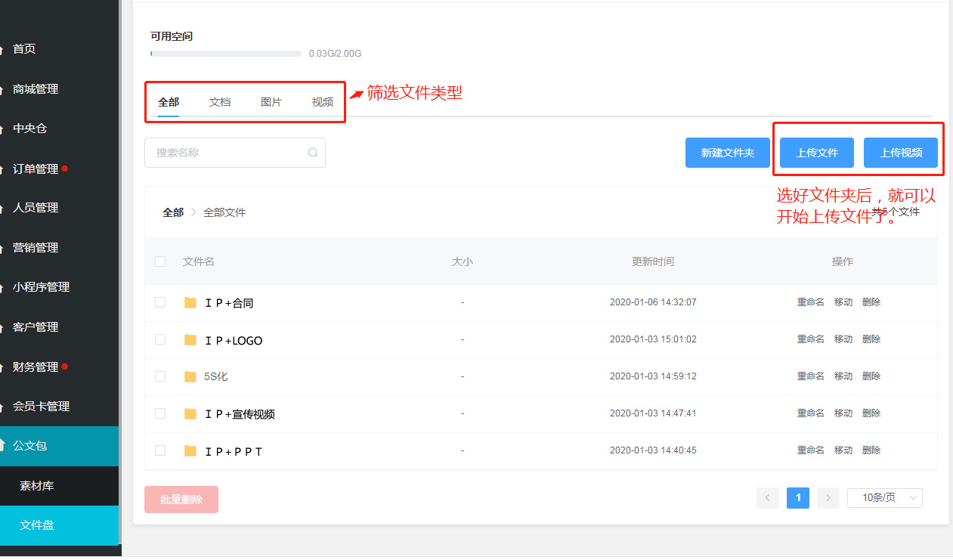The width and height of the screenshot is (953, 560).
Task: Switch to the 图片 filter tab
Action: pyautogui.click(x=271, y=102)
